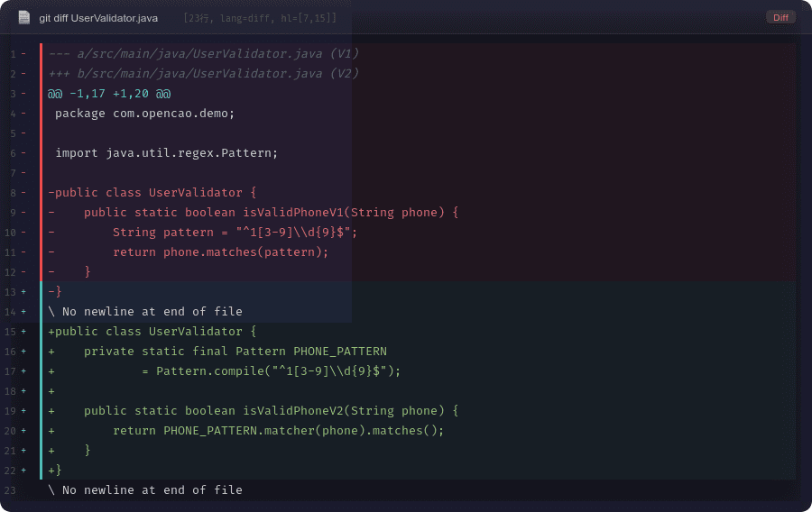This screenshot has width=812, height=512.
Task: Click the '+++ b/src/main/java/UserValidator.java (V2)' line
Action: (203, 73)
